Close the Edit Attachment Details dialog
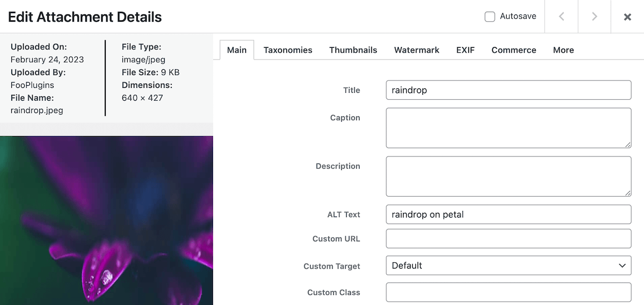Image resolution: width=644 pixels, height=305 pixels. coord(627,17)
